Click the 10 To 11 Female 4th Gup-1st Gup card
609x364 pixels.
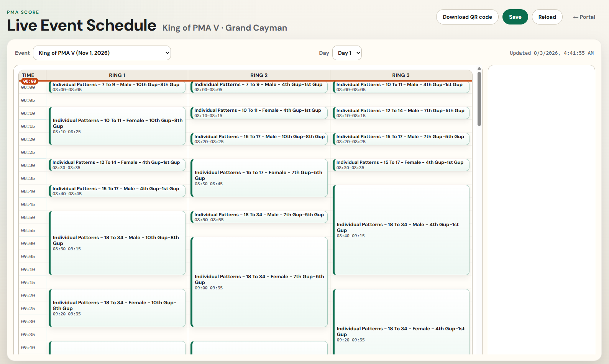tap(259, 113)
